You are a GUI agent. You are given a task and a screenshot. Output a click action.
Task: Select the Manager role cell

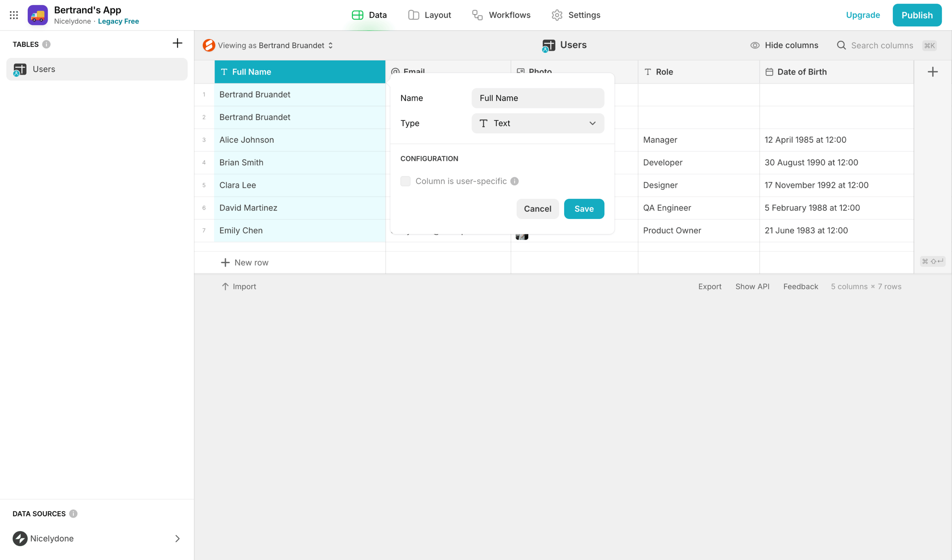click(x=699, y=140)
